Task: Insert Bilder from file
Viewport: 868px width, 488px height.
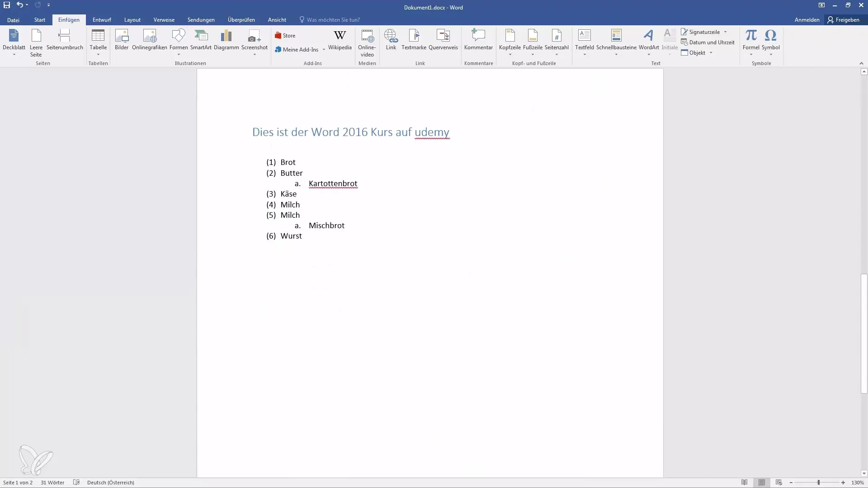Action: point(122,40)
